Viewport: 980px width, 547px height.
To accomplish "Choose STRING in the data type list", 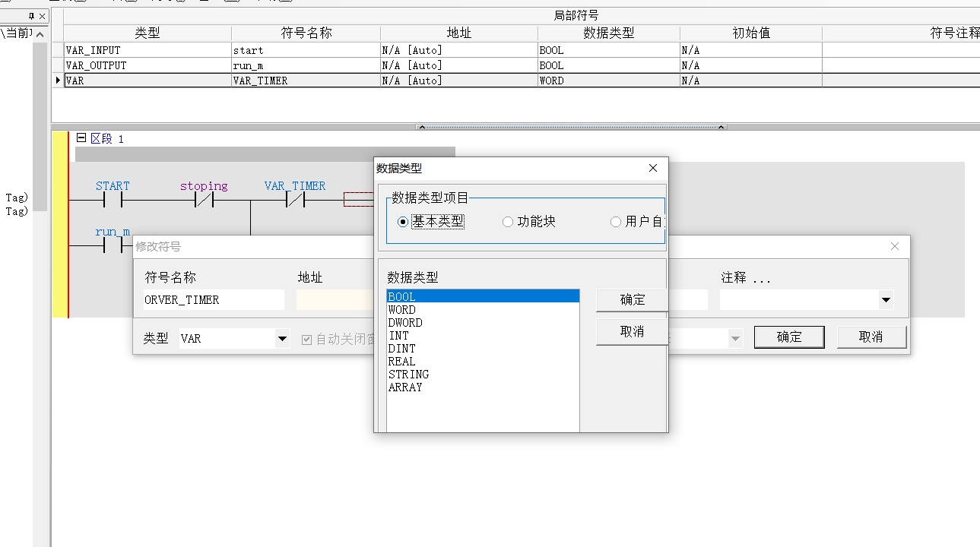I will (x=408, y=375).
